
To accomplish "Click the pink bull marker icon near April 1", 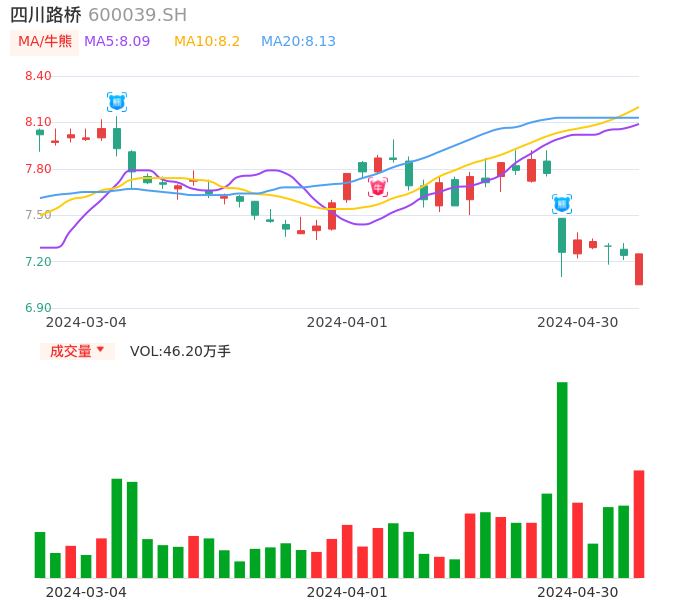I will click(x=378, y=187).
